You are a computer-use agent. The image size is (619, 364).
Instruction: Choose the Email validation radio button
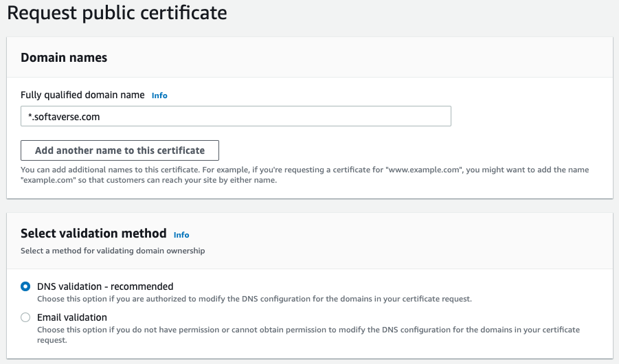point(25,317)
